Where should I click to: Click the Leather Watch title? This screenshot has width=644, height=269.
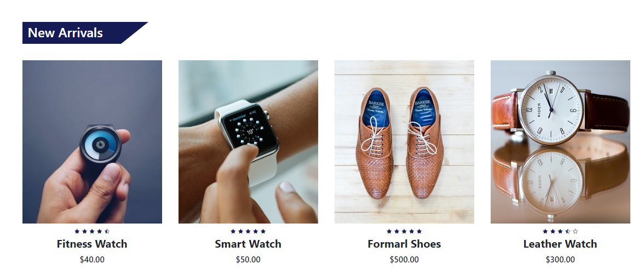[560, 244]
